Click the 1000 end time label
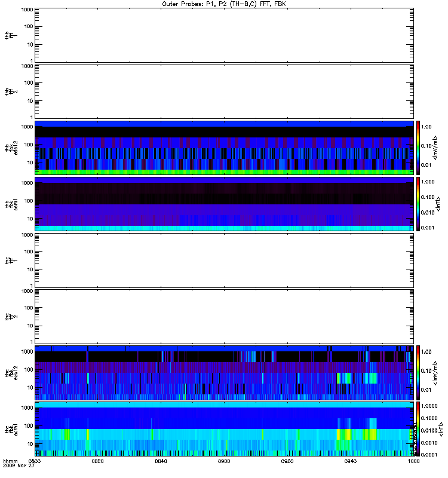Viewport: 448px width, 478px height. (413, 461)
